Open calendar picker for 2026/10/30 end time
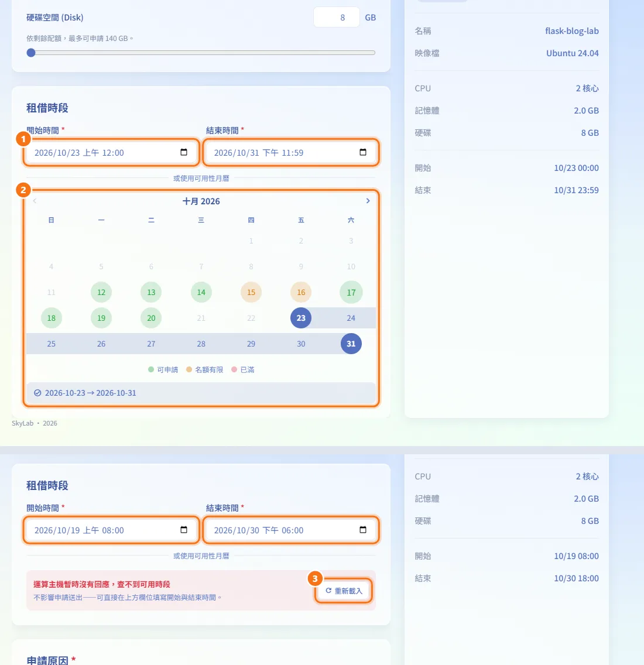This screenshot has height=665, width=644. coord(363,530)
